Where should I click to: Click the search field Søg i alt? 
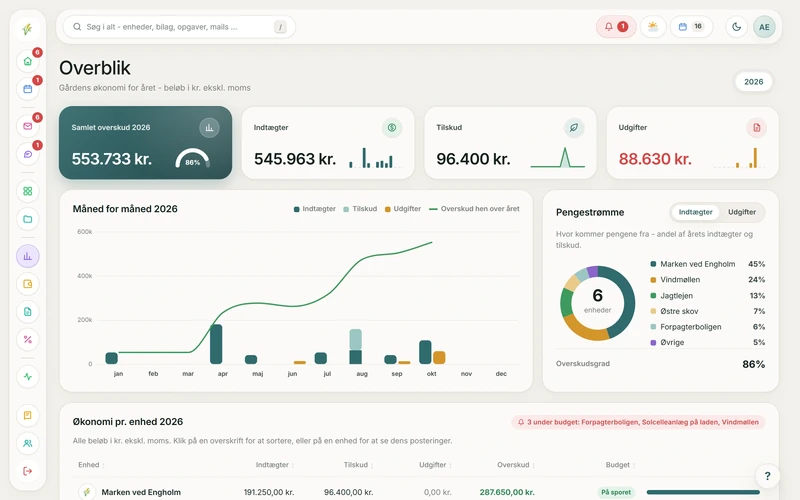[179, 27]
